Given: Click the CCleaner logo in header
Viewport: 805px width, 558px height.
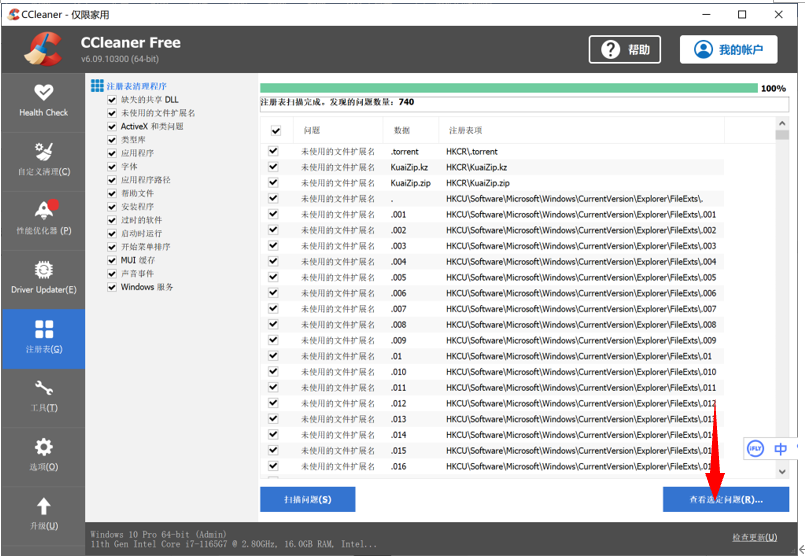Looking at the screenshot, I should point(43,49).
